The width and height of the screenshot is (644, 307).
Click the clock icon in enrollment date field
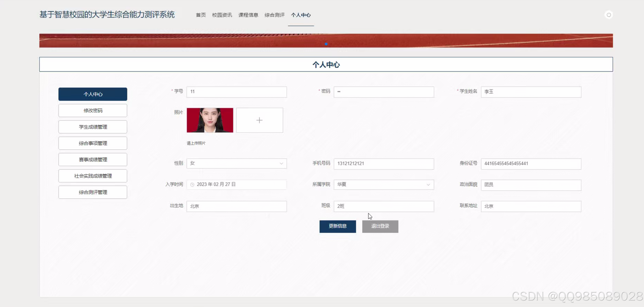[192, 185]
